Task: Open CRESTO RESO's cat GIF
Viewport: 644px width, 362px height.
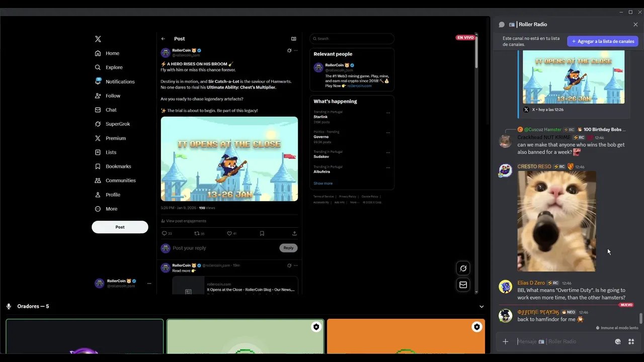Action: click(x=557, y=221)
